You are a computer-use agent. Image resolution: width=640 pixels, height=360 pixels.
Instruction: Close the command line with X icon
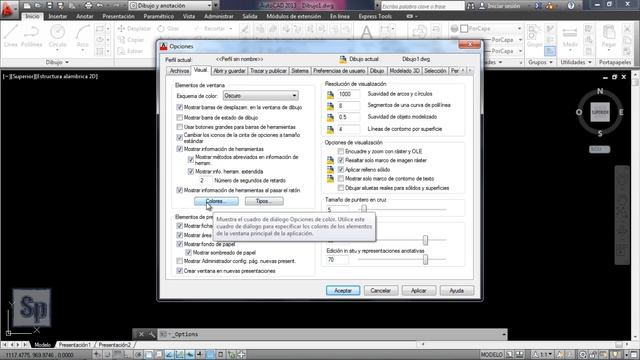coord(141,334)
